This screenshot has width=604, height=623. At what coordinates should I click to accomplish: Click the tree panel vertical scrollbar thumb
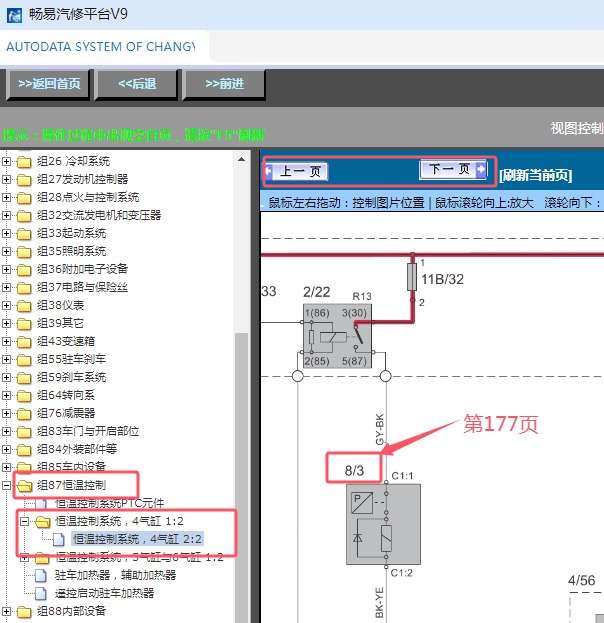pos(241,477)
